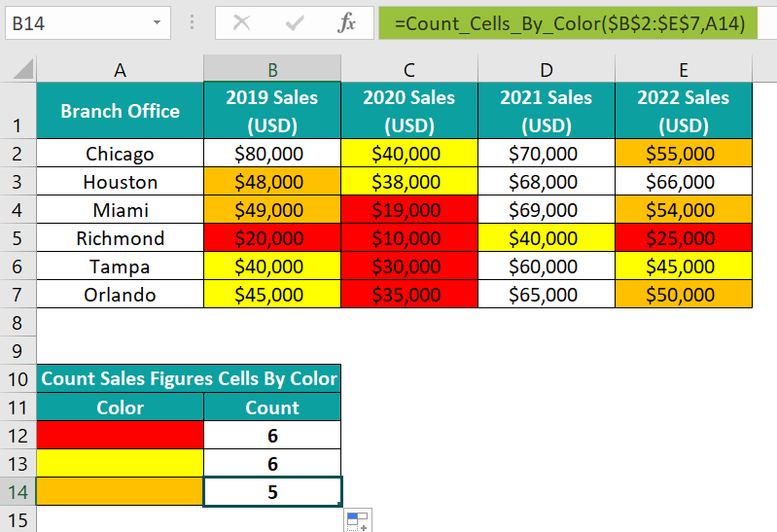Open the Auto Fill Options icon below B14
777x532 pixels.
[358, 521]
